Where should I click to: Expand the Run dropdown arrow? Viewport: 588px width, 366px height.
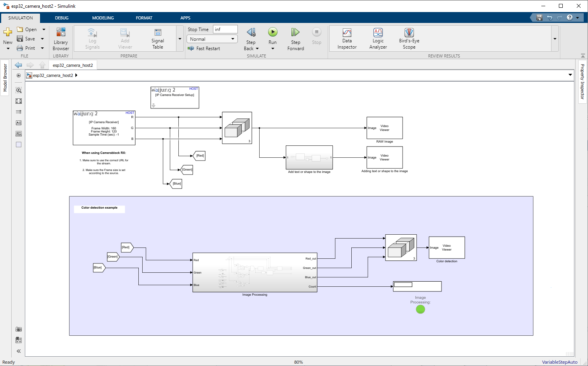273,49
